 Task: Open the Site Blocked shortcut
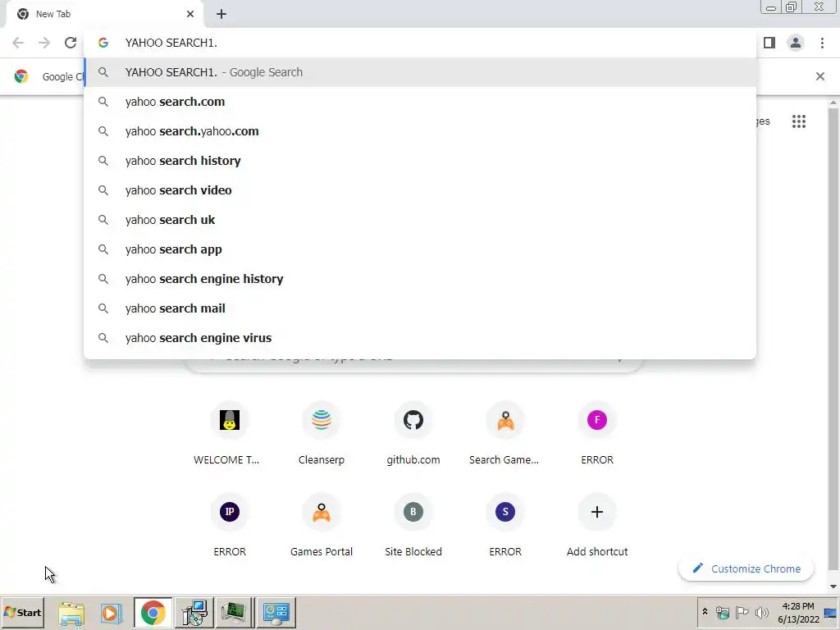pos(413,526)
